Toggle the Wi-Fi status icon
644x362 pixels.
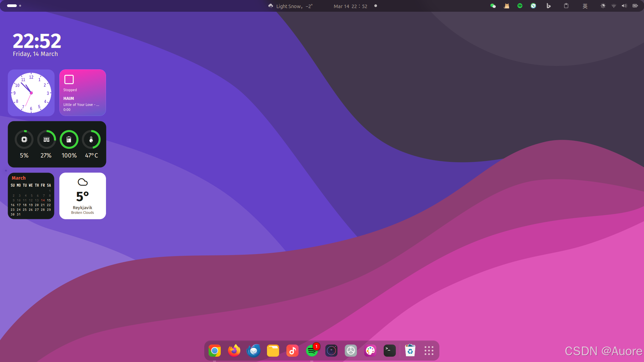coord(613,6)
